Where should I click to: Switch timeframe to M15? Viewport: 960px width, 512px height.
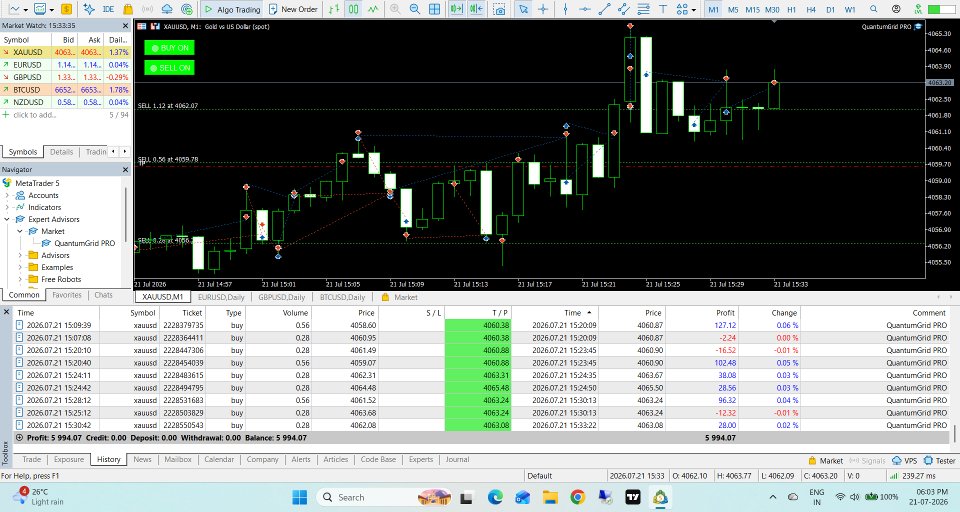click(752, 9)
